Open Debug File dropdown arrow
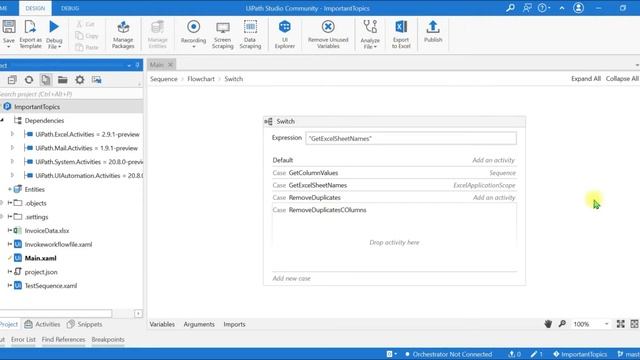Viewport: 640px width, 360px height. pyautogui.click(x=60, y=47)
